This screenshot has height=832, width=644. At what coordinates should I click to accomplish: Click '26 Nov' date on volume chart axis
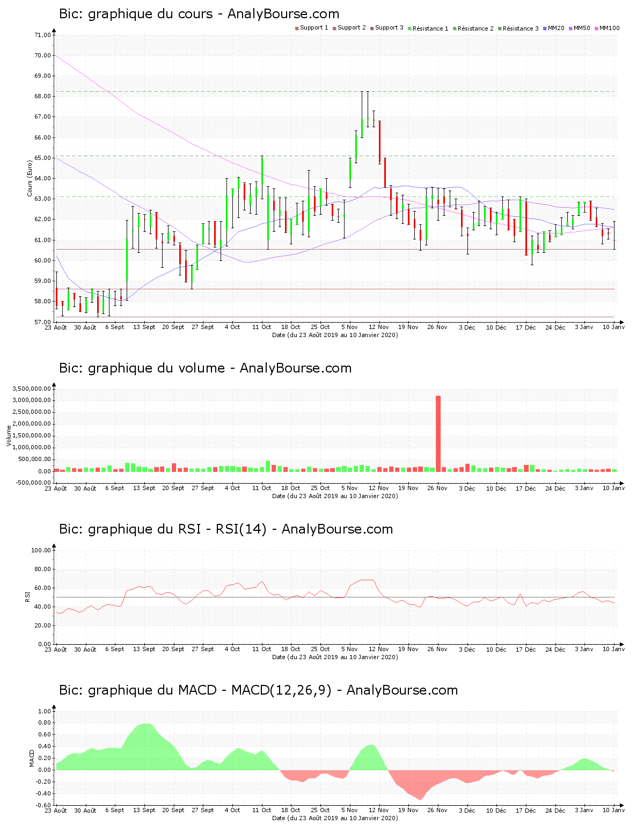[x=437, y=488]
